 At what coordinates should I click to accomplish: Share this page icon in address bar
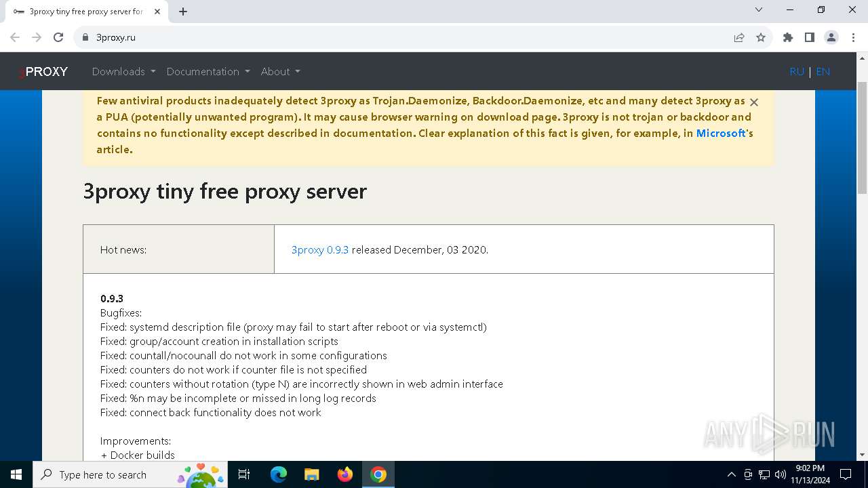[739, 37]
